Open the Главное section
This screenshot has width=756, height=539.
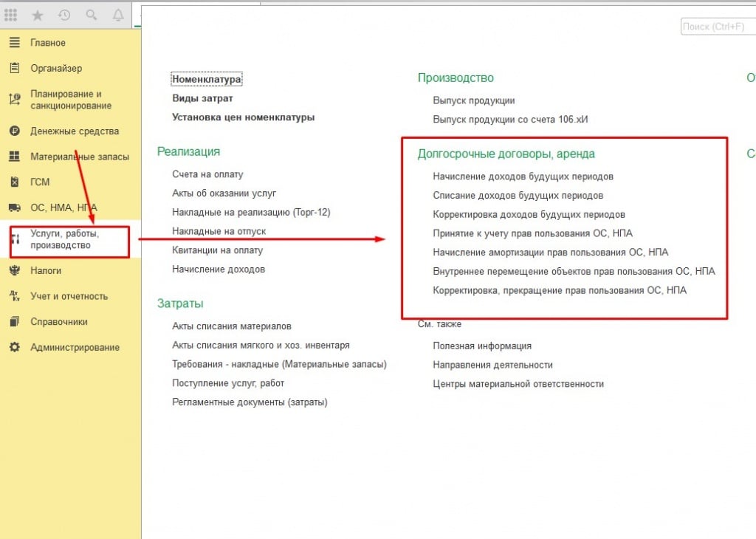[48, 43]
